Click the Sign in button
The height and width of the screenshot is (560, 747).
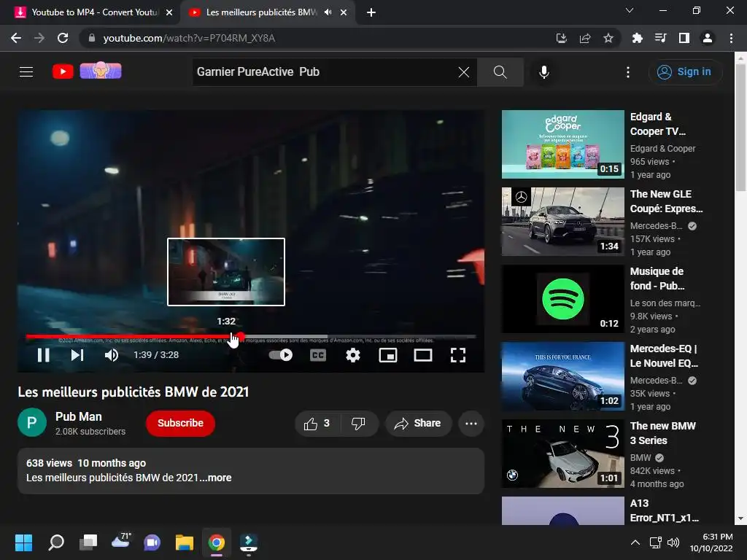coord(685,72)
